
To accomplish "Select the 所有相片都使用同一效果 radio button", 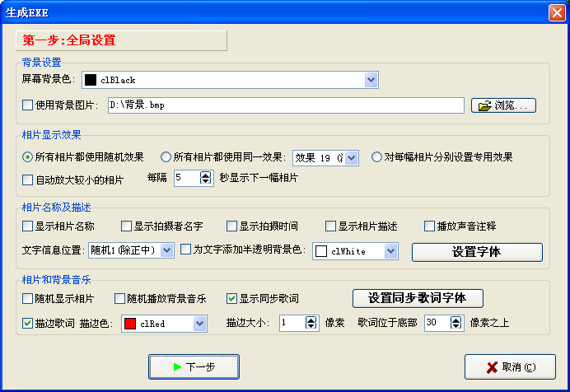I will coord(166,157).
